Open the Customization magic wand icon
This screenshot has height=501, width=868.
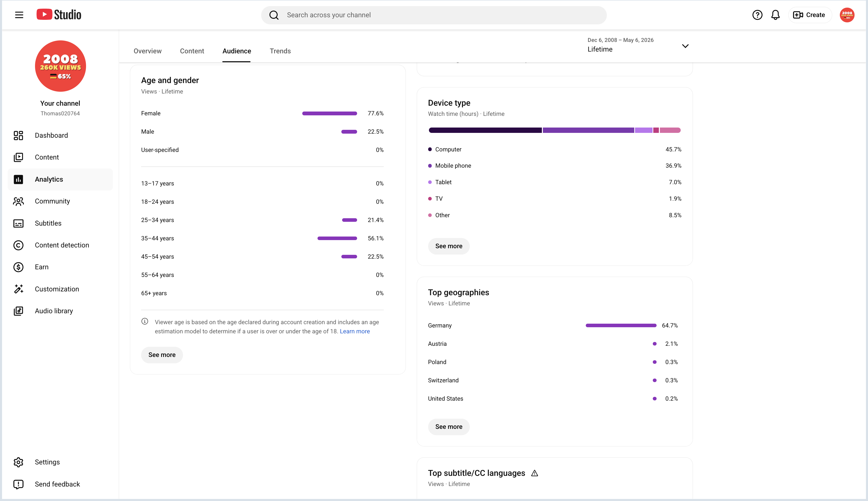[x=19, y=289]
